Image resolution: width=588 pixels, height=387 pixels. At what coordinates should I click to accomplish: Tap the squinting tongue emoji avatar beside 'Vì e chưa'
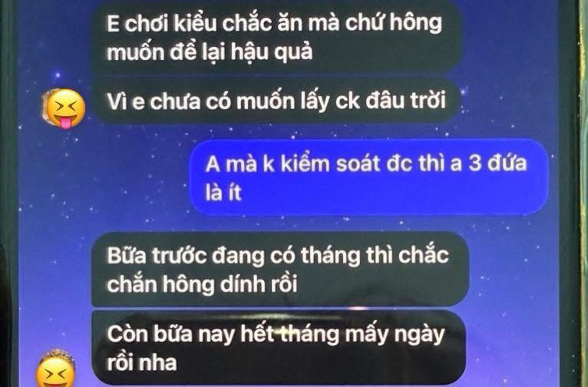click(64, 108)
